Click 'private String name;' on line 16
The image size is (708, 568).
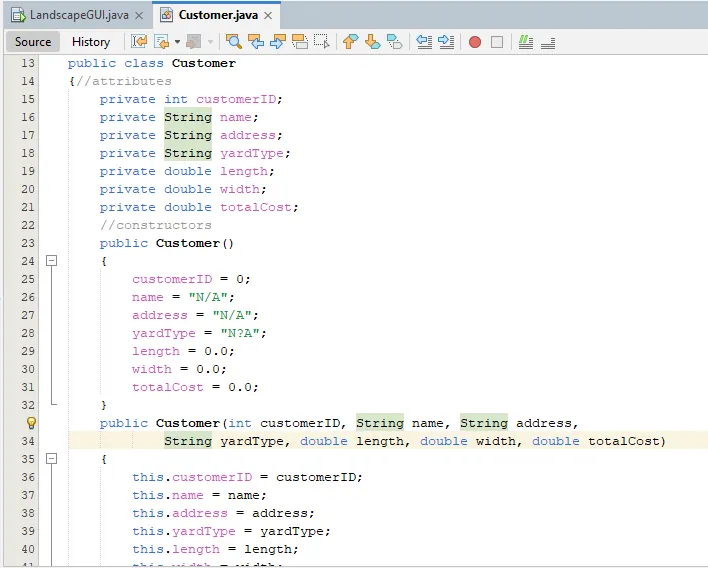(x=179, y=117)
